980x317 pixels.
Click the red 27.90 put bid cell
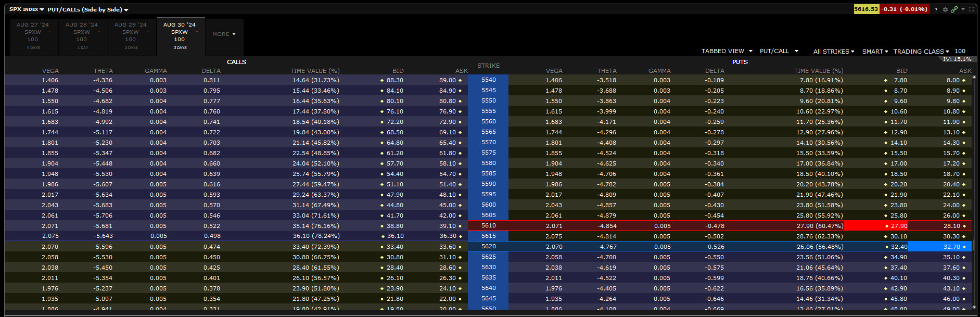[875, 226]
